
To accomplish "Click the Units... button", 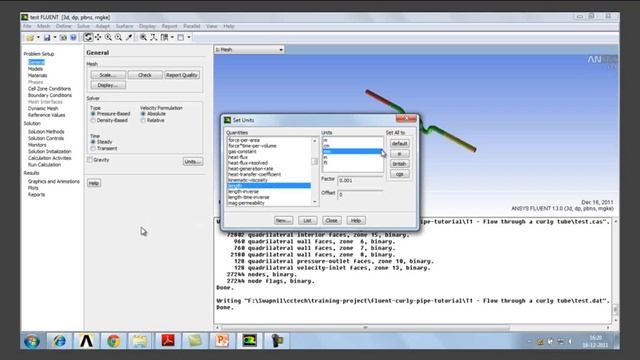I will coord(193,162).
